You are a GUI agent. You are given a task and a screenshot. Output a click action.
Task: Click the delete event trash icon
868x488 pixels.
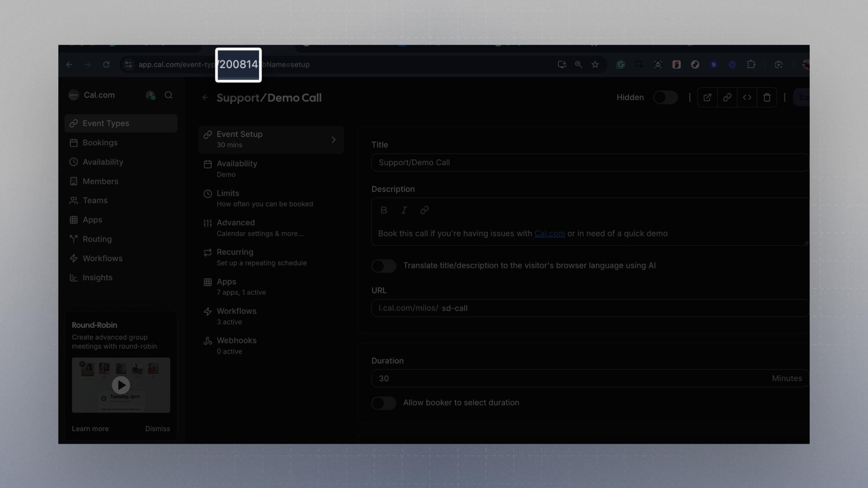(x=767, y=97)
